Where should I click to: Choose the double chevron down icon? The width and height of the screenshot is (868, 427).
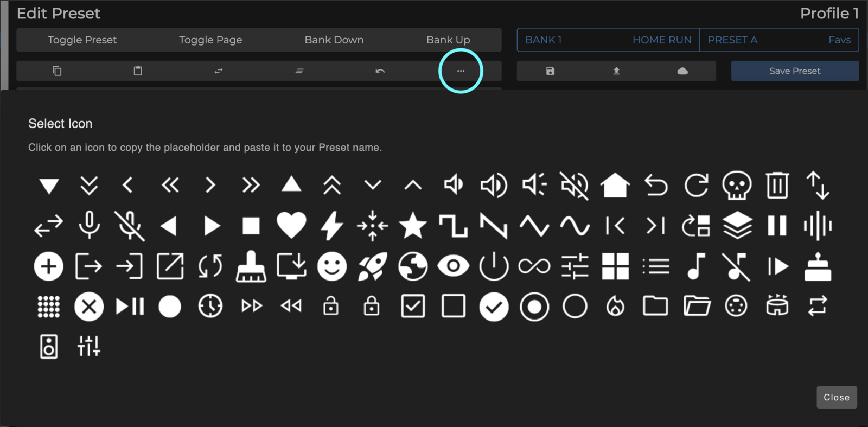(x=89, y=186)
